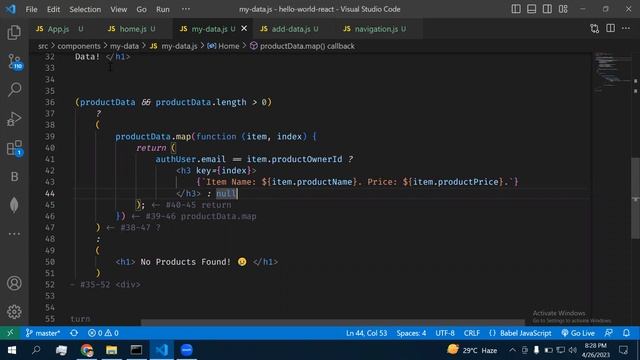Click line number 44 in gutter
This screenshot has width=640, height=360.
(x=50, y=193)
